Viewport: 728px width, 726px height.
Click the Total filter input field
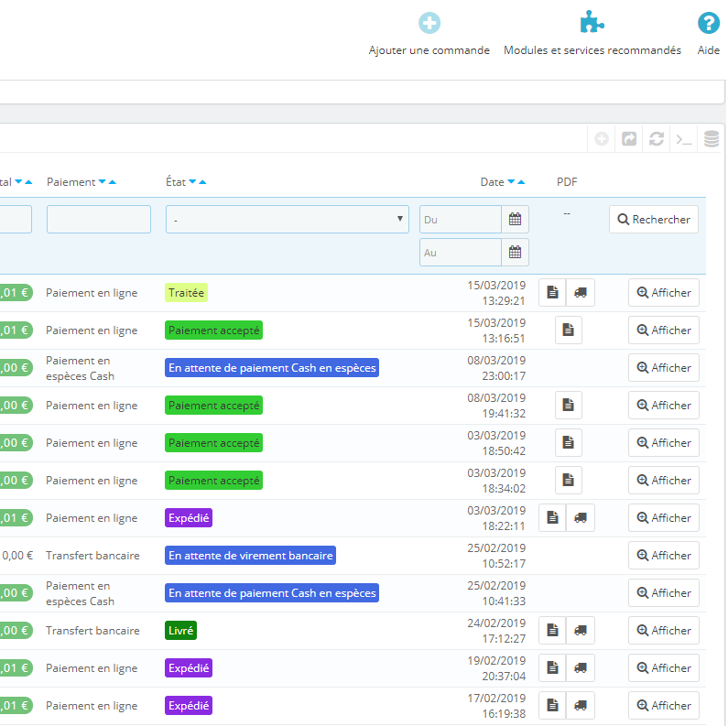point(16,219)
